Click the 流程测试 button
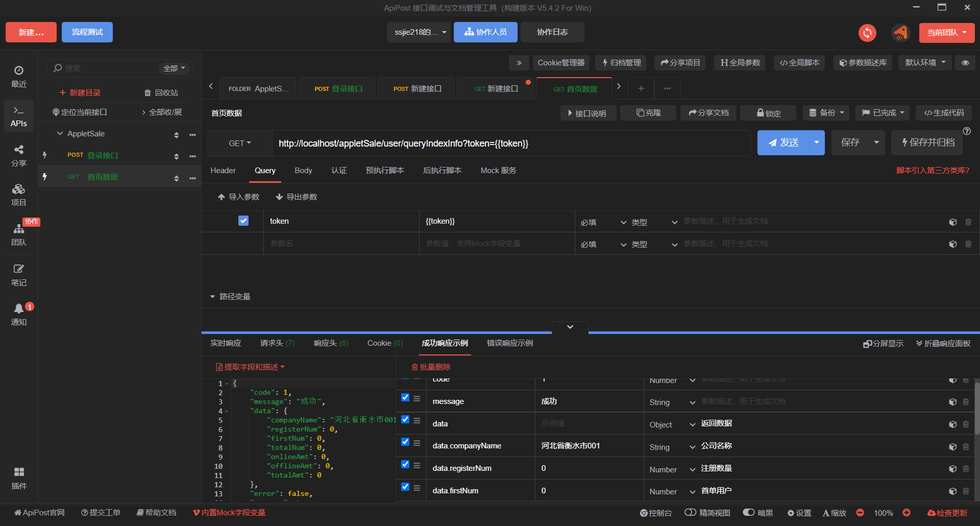 click(x=87, y=32)
